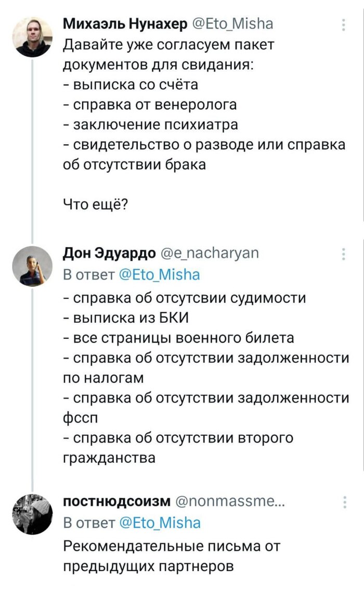Open Михаэль Нунахер's profile picture
This screenshot has height=605, width=364.
(33, 36)
